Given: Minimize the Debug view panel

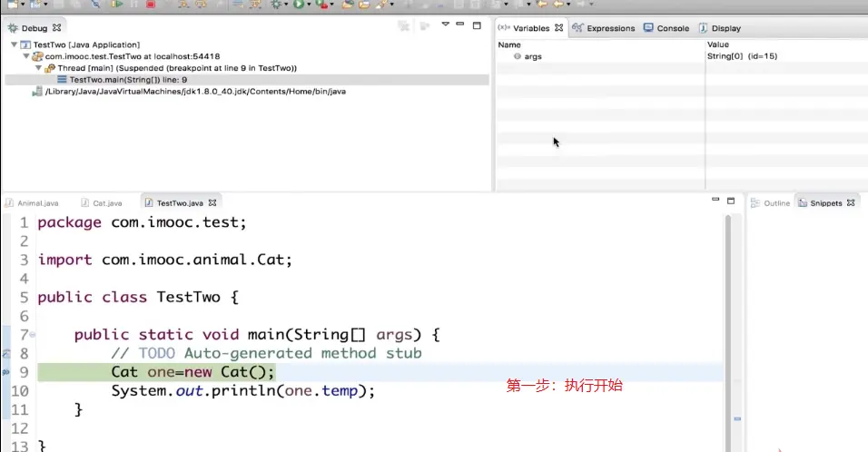Looking at the screenshot, I should [x=460, y=25].
